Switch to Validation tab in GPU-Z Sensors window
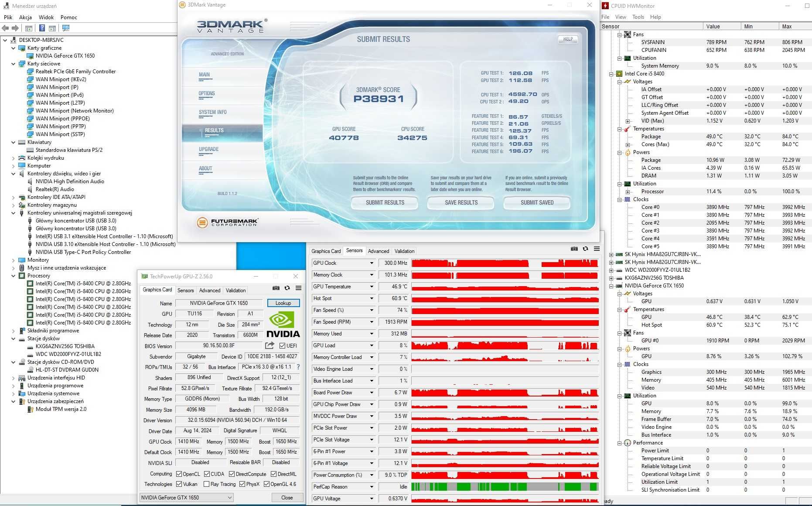 point(404,251)
